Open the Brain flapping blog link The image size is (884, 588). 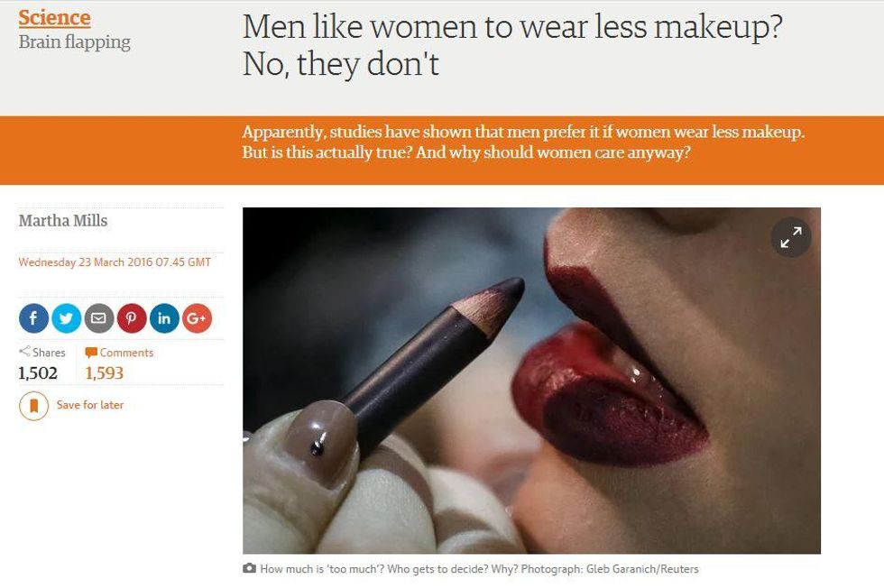(x=74, y=41)
